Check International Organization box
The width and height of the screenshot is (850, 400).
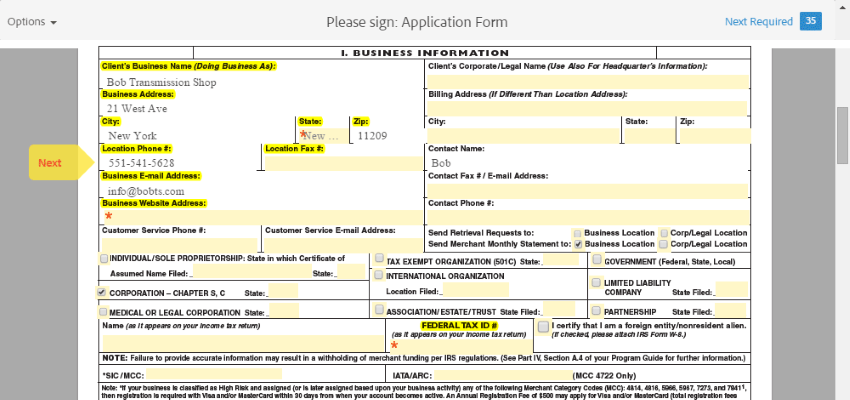point(379,275)
